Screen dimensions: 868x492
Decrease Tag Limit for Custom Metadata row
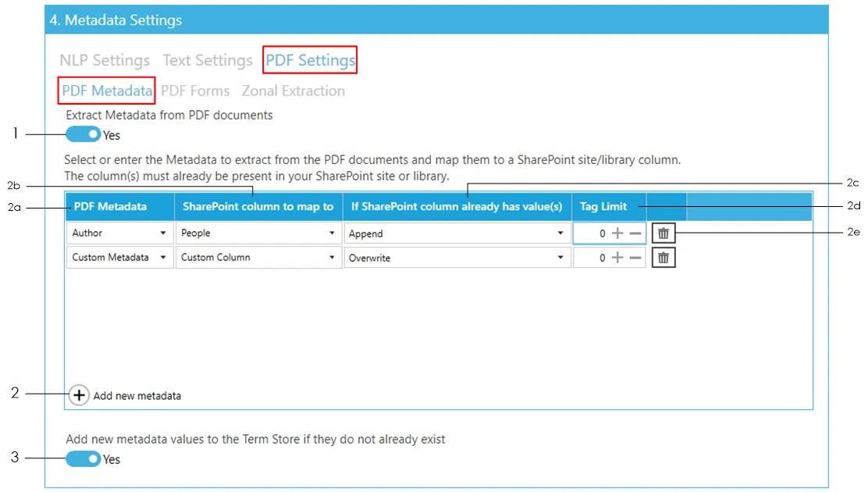[x=635, y=258]
